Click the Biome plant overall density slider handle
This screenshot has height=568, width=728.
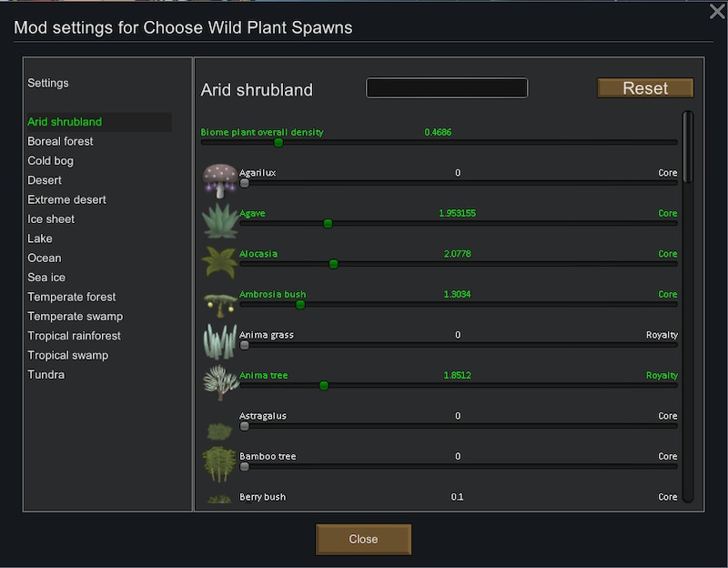pyautogui.click(x=278, y=143)
